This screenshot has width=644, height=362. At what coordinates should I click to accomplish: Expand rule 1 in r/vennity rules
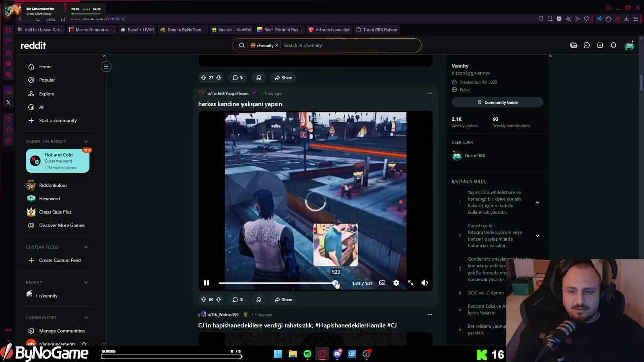coord(537,202)
